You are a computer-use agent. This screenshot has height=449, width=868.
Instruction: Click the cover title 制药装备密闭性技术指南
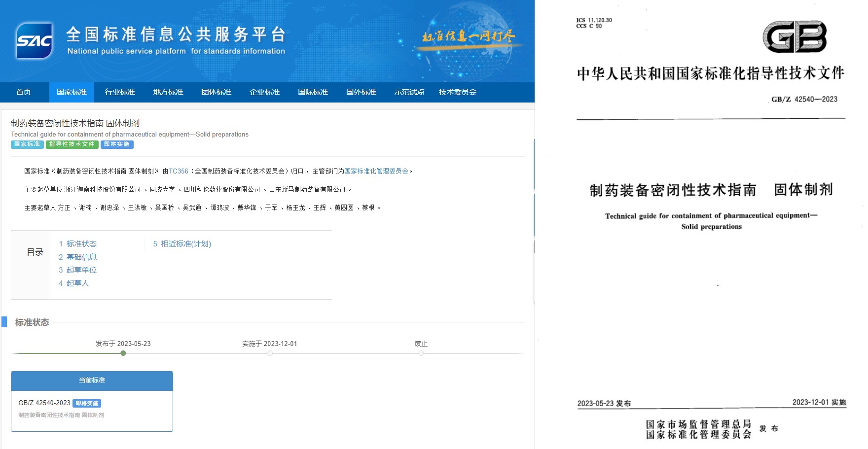pos(673,190)
